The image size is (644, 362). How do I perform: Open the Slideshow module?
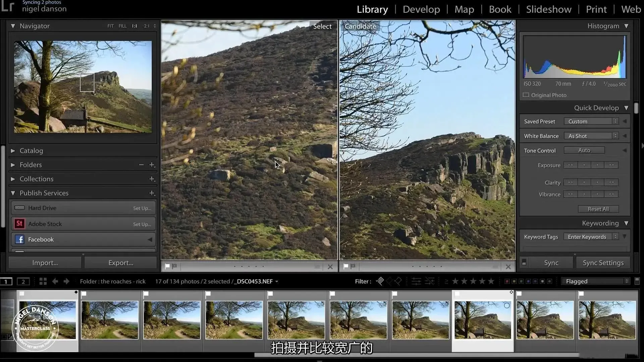548,9
